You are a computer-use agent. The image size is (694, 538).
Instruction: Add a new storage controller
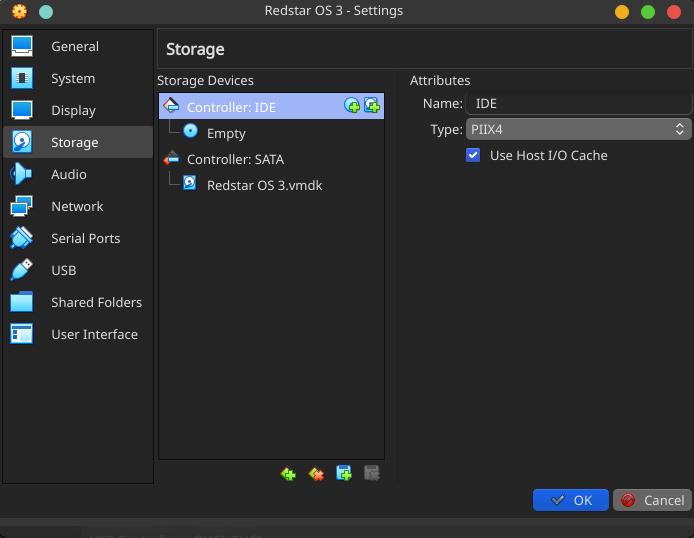(x=288, y=474)
